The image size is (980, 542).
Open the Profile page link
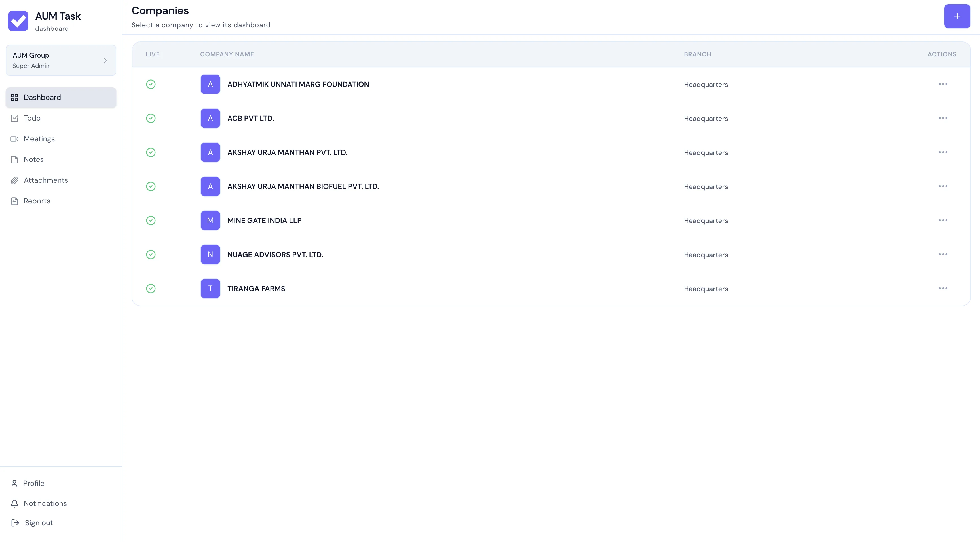28,483
